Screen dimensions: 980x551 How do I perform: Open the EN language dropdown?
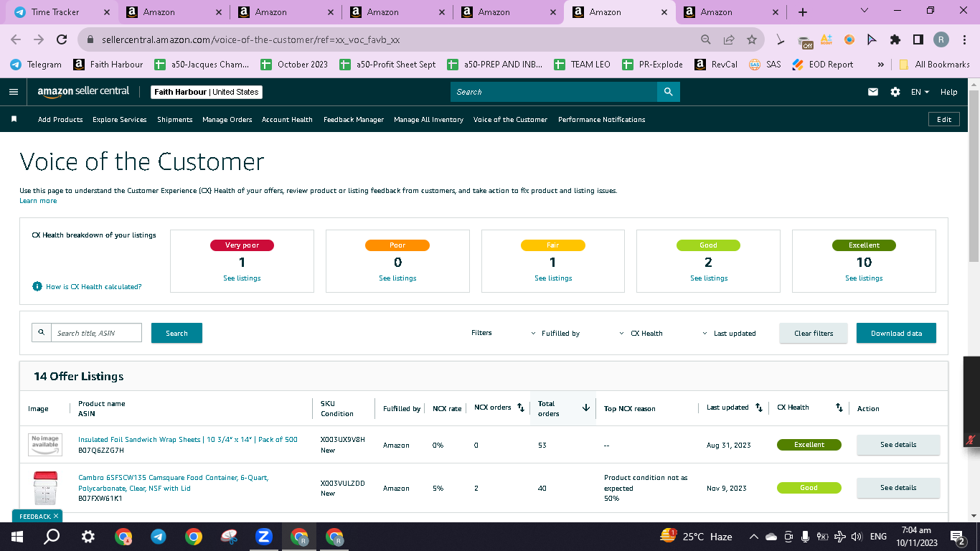tap(920, 92)
